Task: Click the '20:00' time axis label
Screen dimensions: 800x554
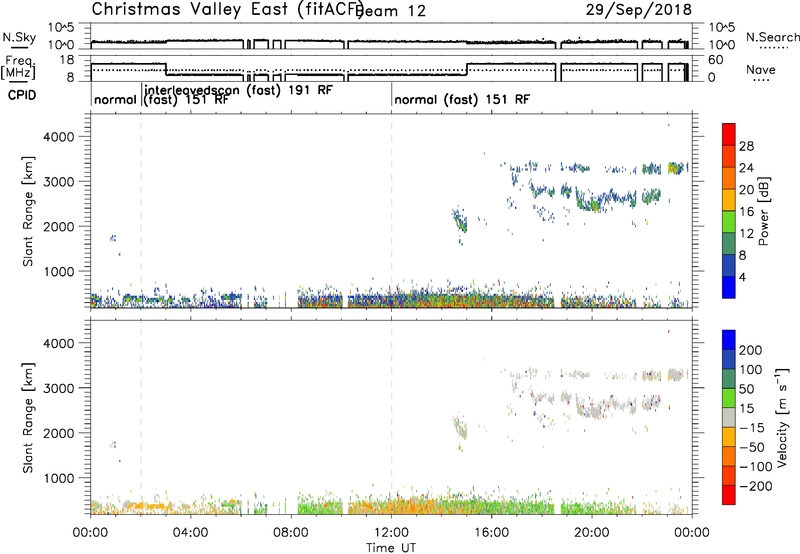Action: tap(591, 533)
